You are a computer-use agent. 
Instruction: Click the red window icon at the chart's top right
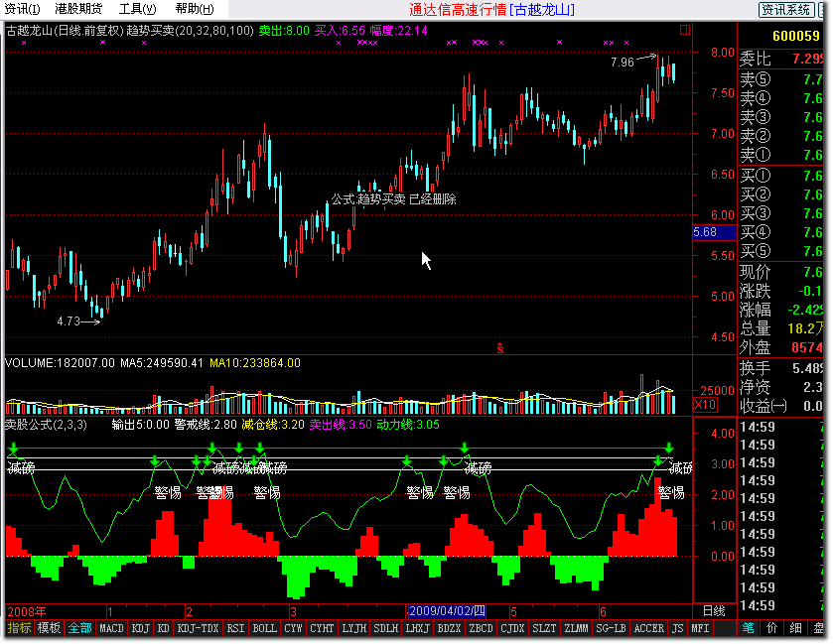[x=685, y=30]
